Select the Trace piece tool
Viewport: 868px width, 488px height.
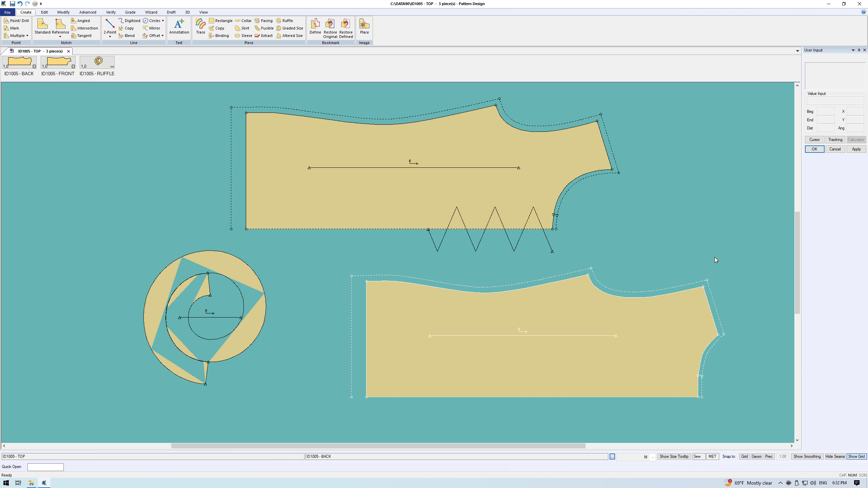[200, 26]
